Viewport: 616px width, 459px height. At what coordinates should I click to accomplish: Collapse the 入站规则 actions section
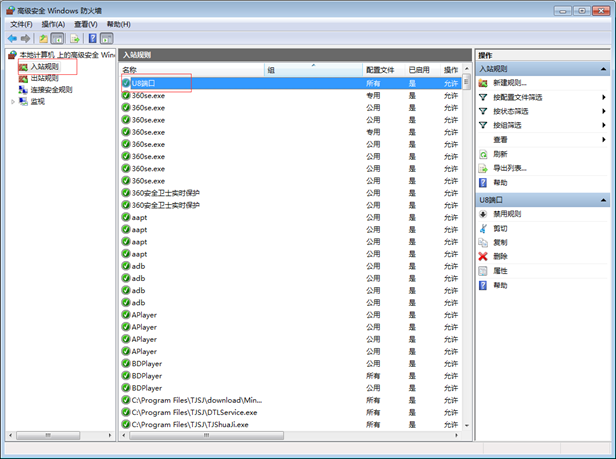(x=605, y=69)
